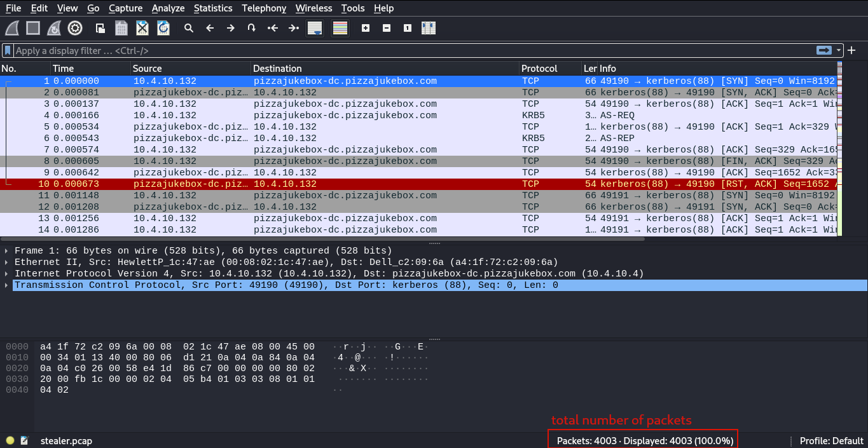This screenshot has width=868, height=448.
Task: Reload the capture file using toolbar icon
Action: point(163,28)
